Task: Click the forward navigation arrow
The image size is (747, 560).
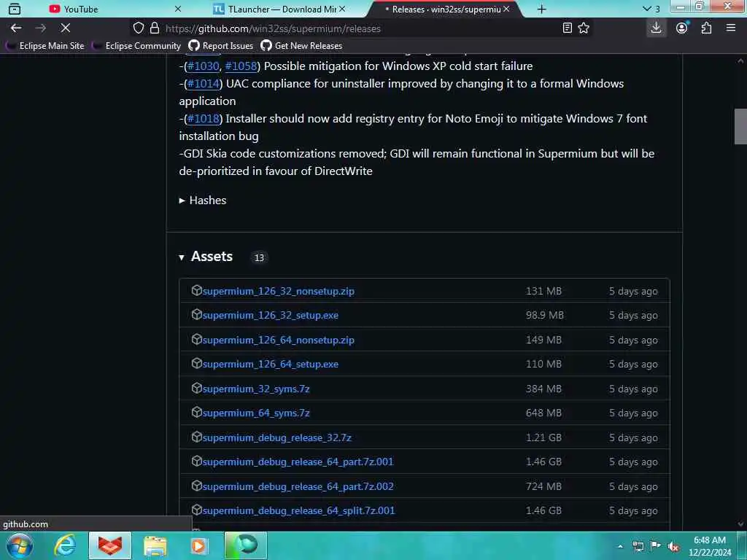Action: [x=41, y=28]
